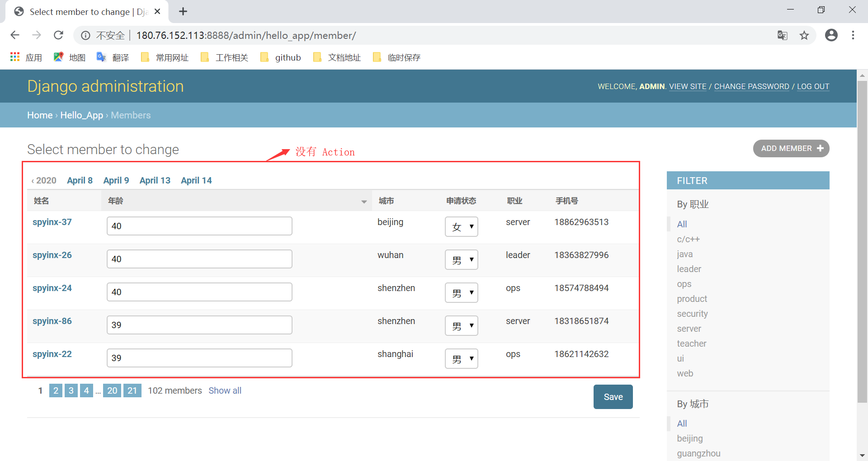Go to page 20 of members
This screenshot has width=868, height=461.
112,390
